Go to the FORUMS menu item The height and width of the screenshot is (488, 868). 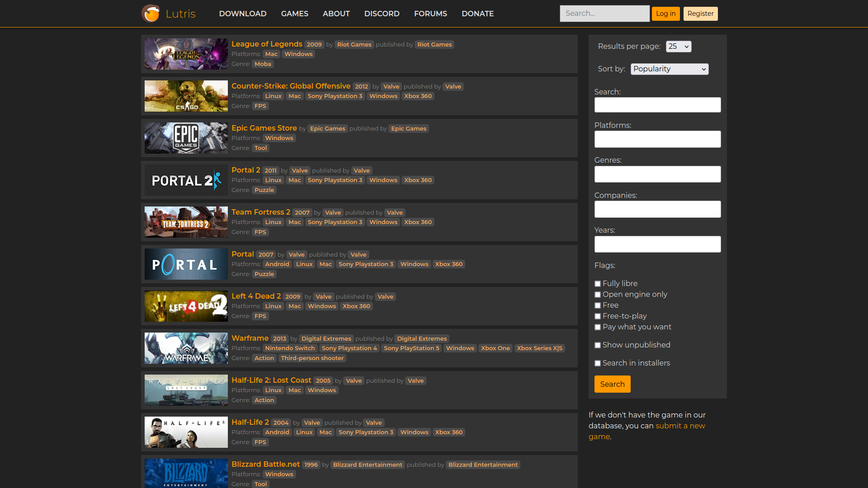tap(430, 14)
